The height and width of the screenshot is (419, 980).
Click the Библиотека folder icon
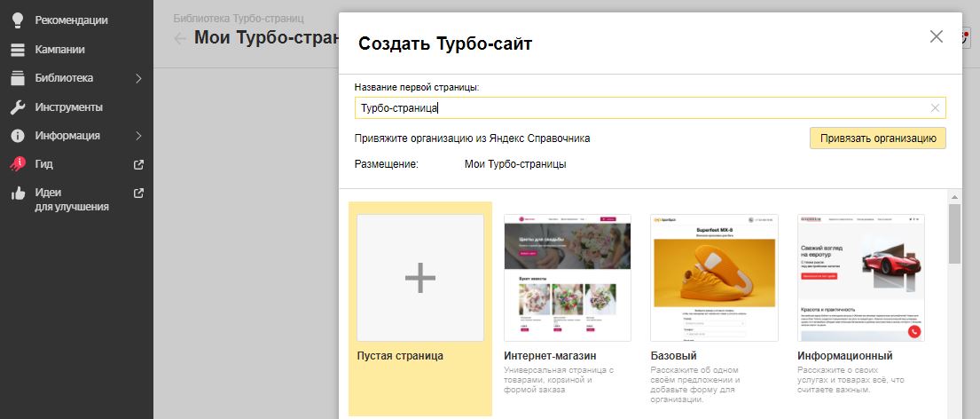17,78
